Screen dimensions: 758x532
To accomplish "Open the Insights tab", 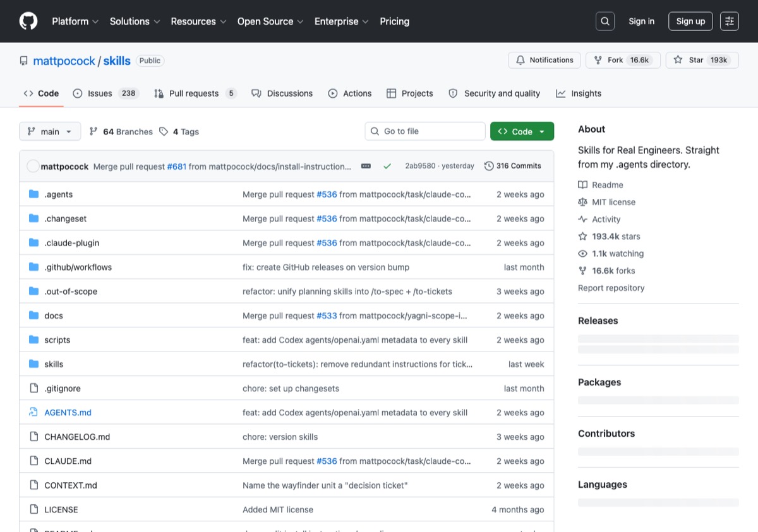I will pyautogui.click(x=579, y=93).
